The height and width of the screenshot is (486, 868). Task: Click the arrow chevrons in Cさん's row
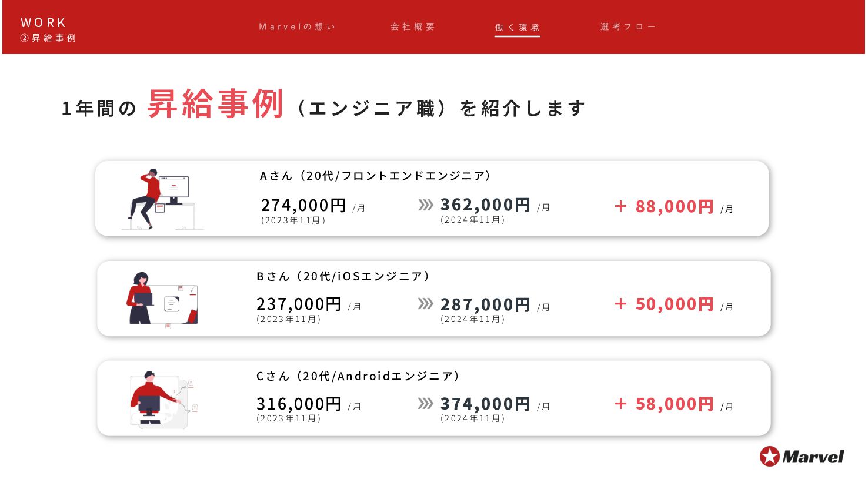426,403
